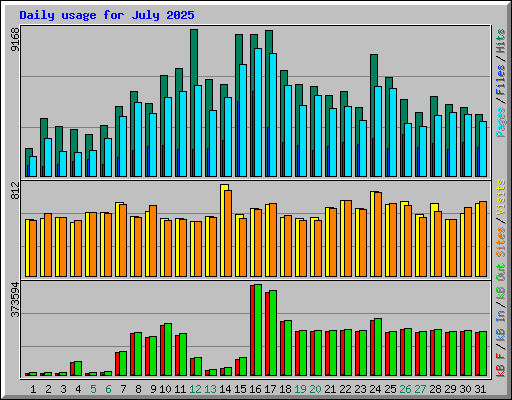The height and width of the screenshot is (400, 512).
Task: Click day 1 on the x-axis
Action: pyautogui.click(x=33, y=389)
